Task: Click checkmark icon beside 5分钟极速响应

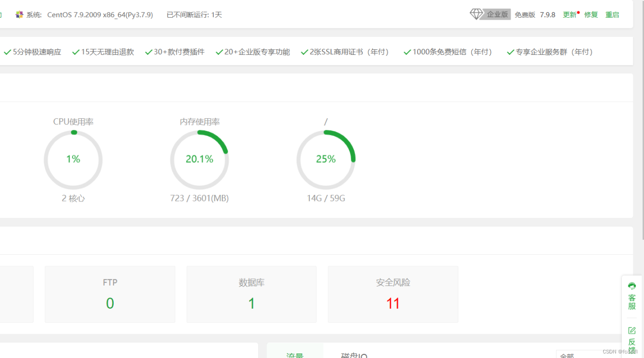Action: click(8, 52)
